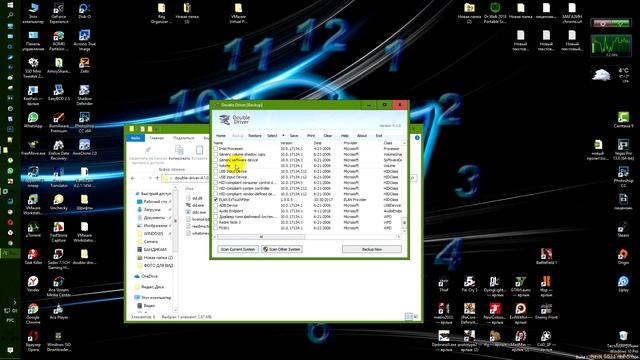This screenshot has width=640, height=360.
Task: Open the Поделиться tab in Explorer
Action: point(183,138)
